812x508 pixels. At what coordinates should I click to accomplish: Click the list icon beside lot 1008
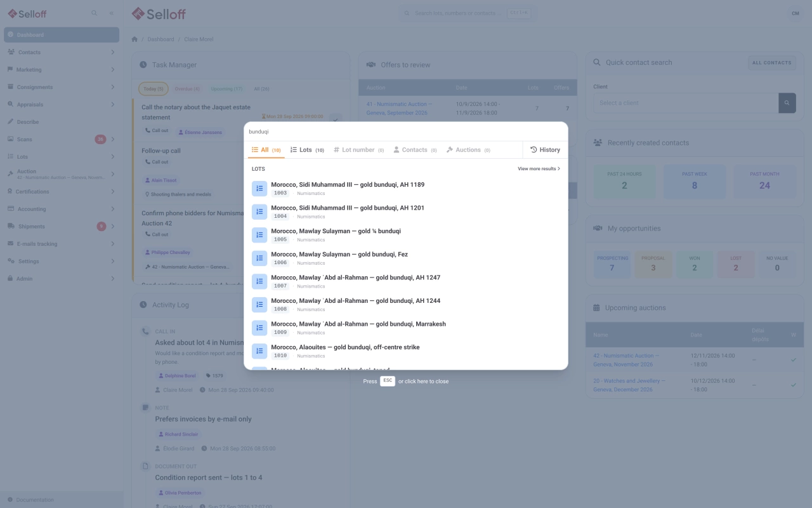(259, 305)
